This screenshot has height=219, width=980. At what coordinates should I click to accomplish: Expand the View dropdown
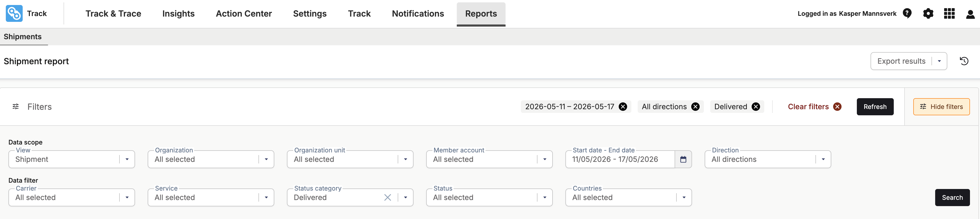(127, 160)
